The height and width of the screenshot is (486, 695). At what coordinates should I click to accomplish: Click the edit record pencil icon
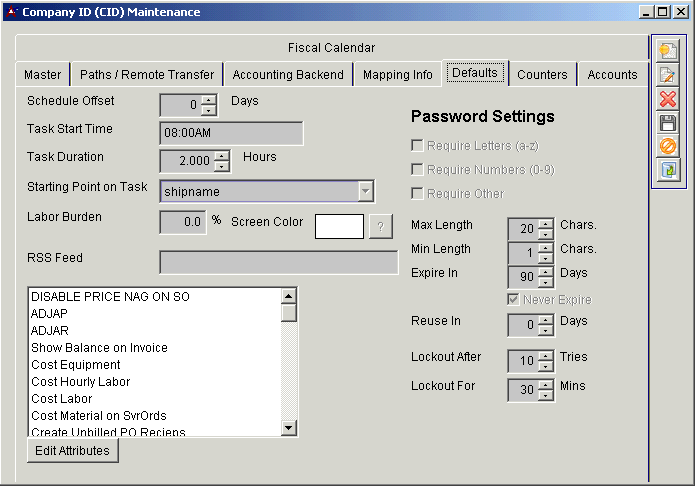click(x=667, y=75)
